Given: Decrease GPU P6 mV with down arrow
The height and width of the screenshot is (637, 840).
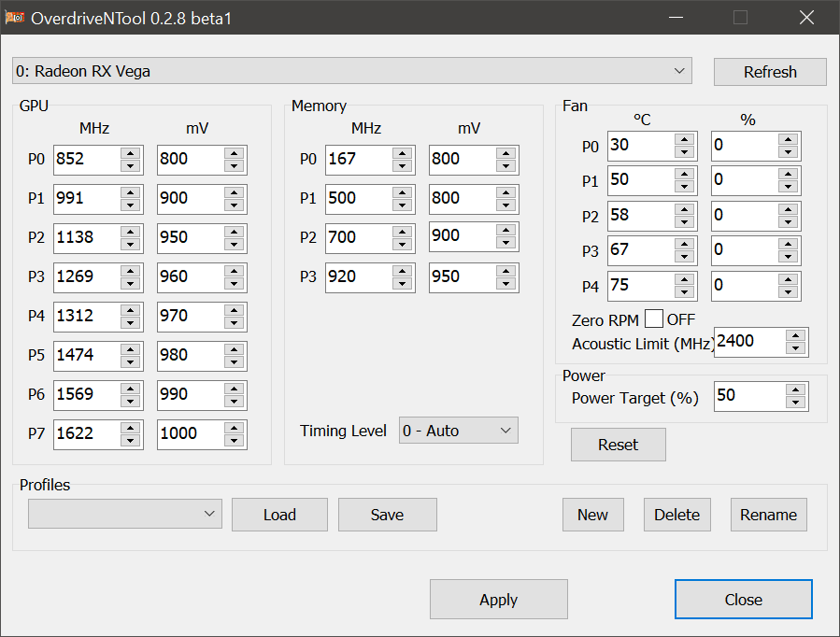Looking at the screenshot, I should click(x=235, y=402).
